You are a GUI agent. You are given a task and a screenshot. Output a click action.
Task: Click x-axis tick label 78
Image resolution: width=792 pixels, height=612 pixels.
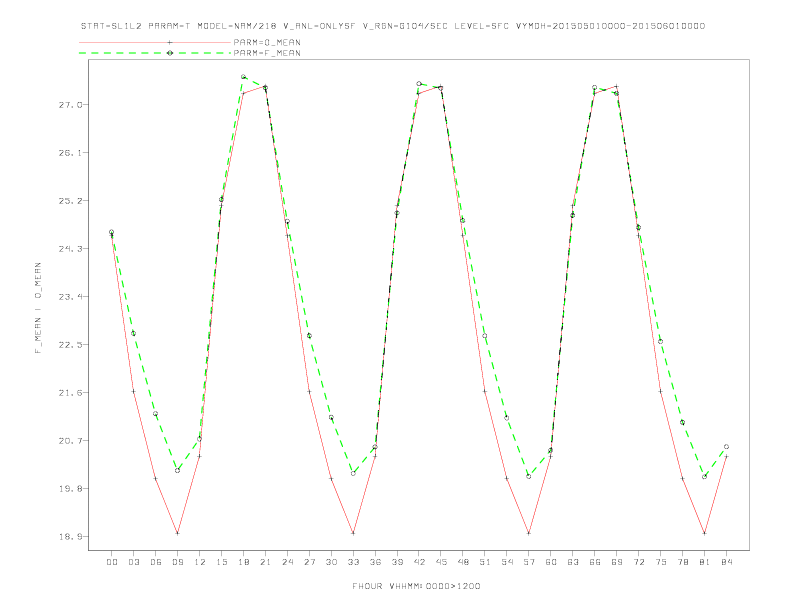682,562
